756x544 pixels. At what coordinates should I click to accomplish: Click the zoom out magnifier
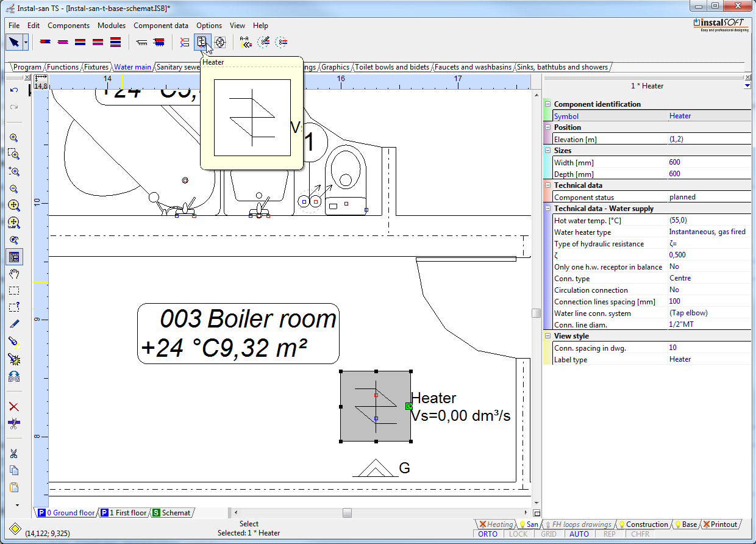(x=14, y=189)
